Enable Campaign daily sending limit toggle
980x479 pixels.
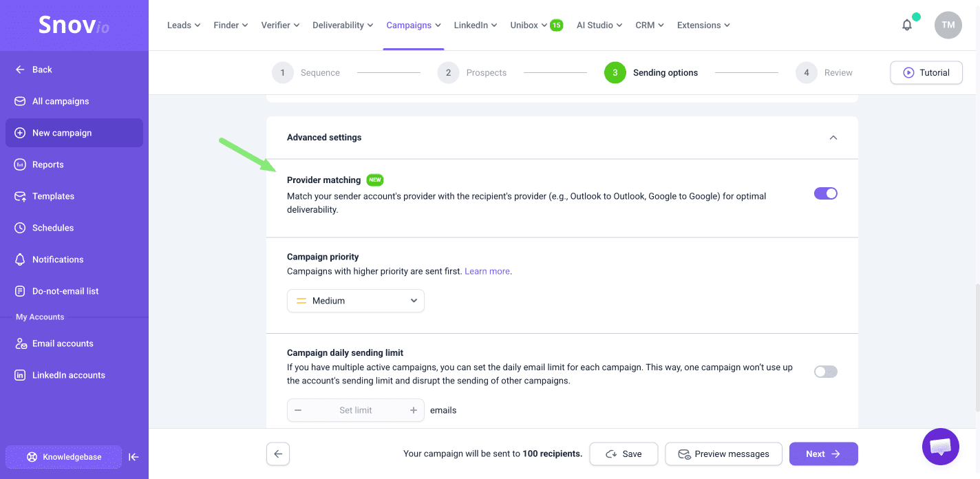(825, 372)
